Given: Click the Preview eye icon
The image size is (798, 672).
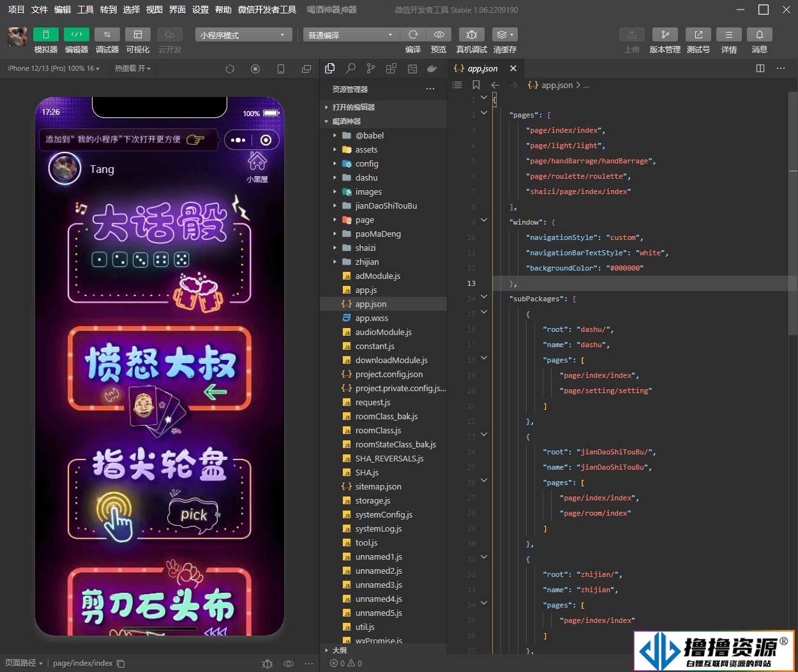Looking at the screenshot, I should [439, 34].
